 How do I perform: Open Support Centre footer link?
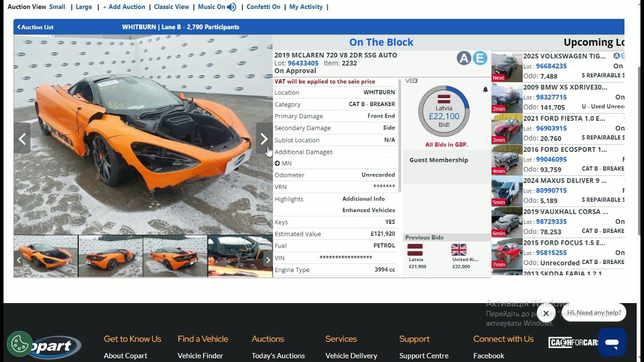424,355
